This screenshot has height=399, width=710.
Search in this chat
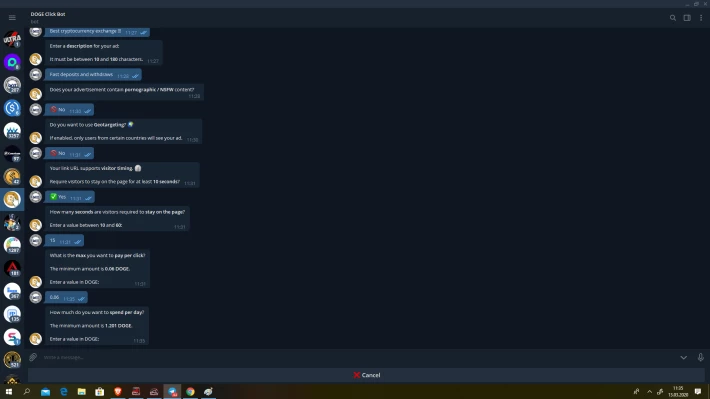pos(673,18)
